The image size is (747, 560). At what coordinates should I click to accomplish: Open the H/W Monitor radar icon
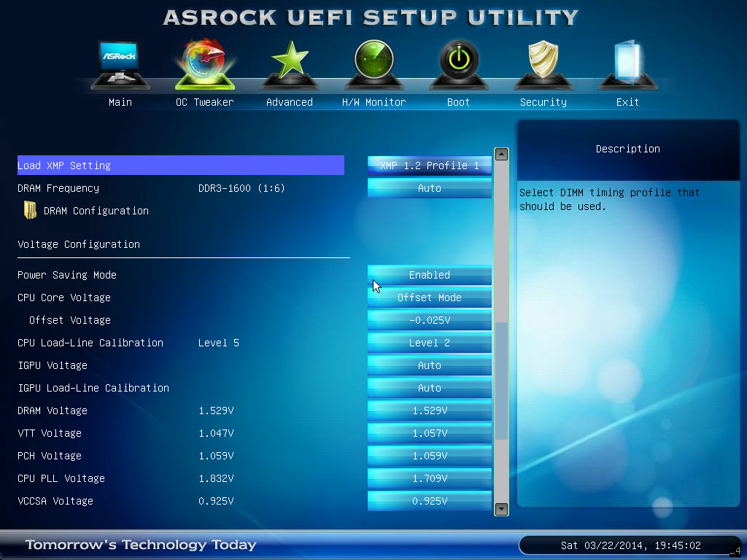click(374, 65)
